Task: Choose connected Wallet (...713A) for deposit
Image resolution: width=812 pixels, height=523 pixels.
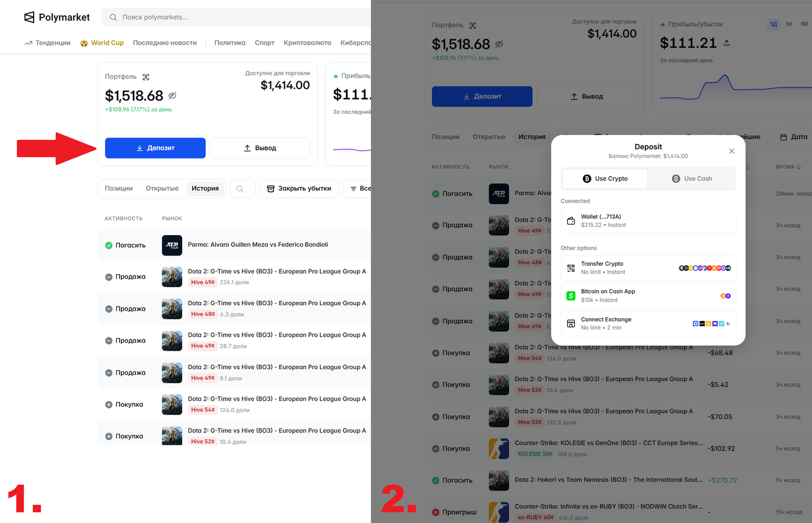Action: coord(648,221)
